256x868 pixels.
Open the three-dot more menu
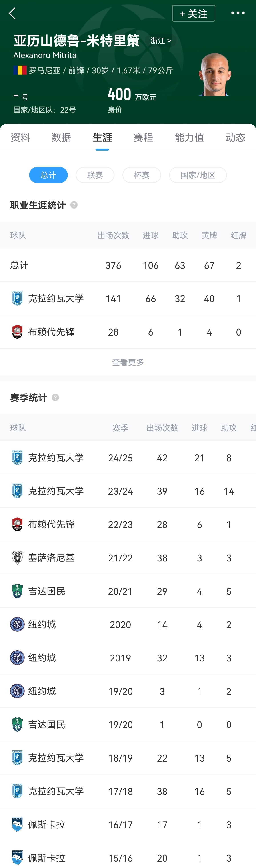pos(238,13)
